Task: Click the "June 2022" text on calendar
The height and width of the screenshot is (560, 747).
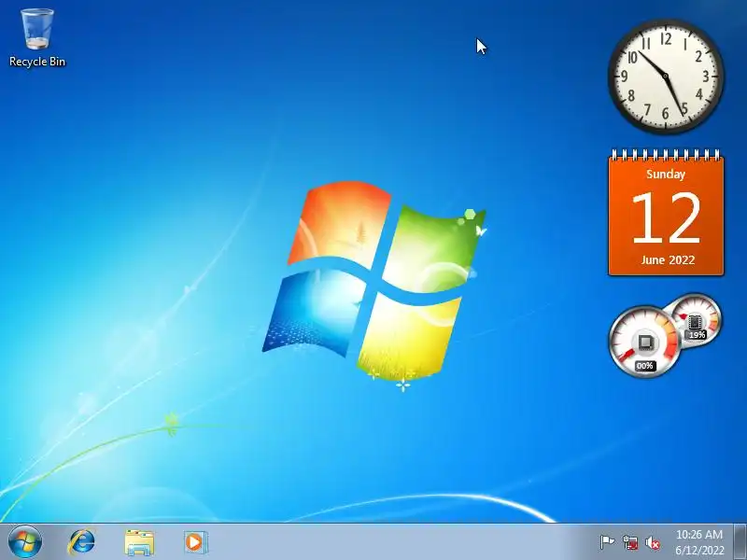Action: point(668,260)
